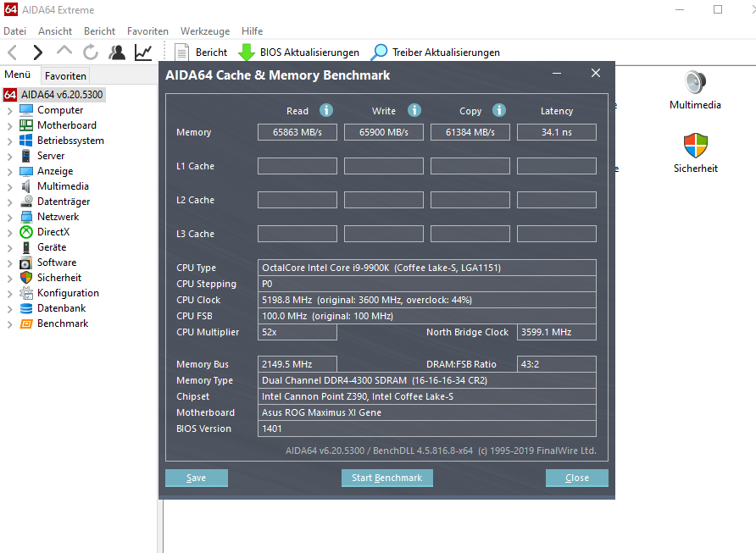
Task: Click the CPU Multiplier 52x field
Action: [x=297, y=332]
